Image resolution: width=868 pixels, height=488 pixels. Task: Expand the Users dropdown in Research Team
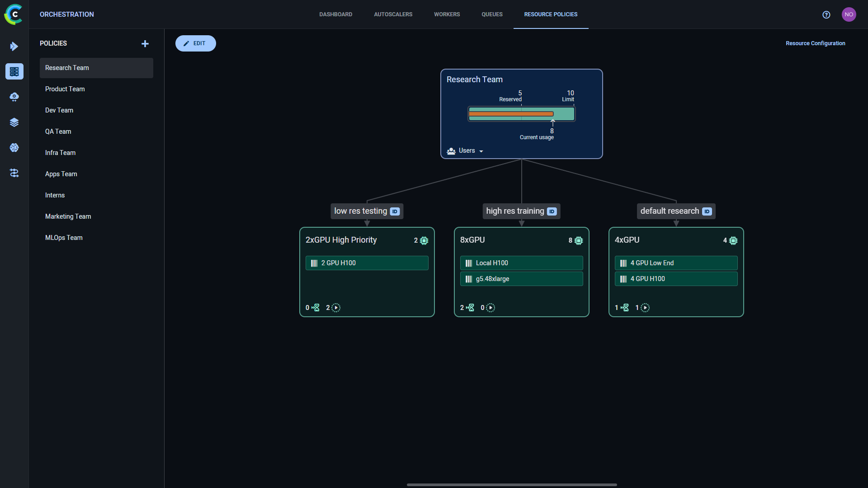tap(465, 151)
